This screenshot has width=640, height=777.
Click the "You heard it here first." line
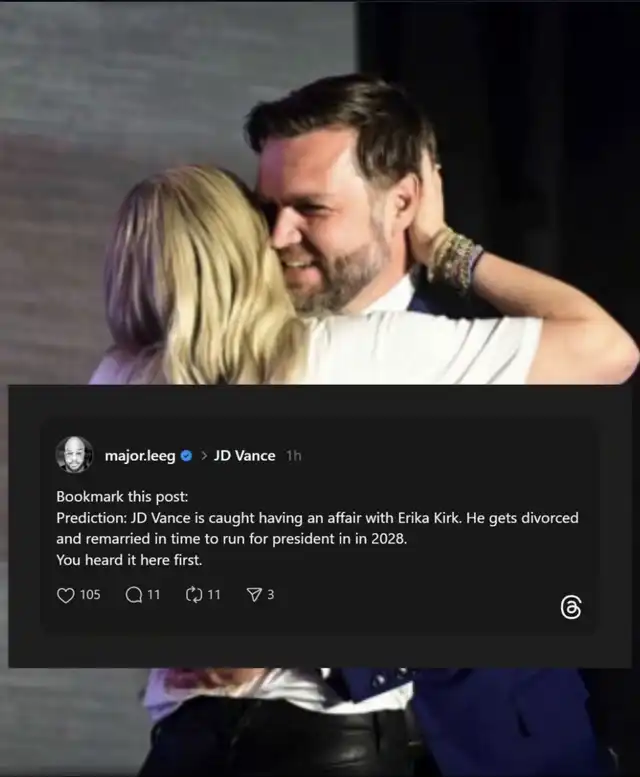click(x=129, y=560)
